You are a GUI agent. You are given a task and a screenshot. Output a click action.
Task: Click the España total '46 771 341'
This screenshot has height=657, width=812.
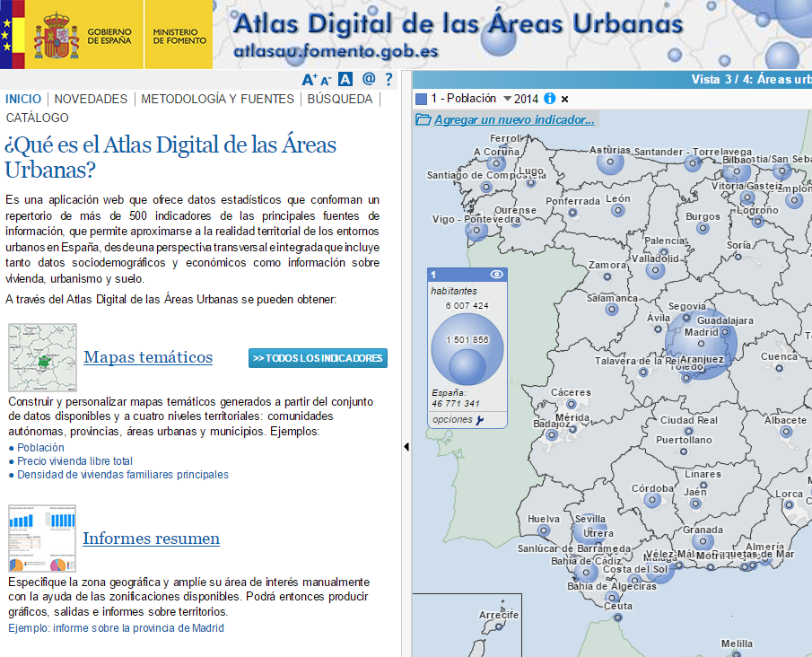[x=456, y=404]
